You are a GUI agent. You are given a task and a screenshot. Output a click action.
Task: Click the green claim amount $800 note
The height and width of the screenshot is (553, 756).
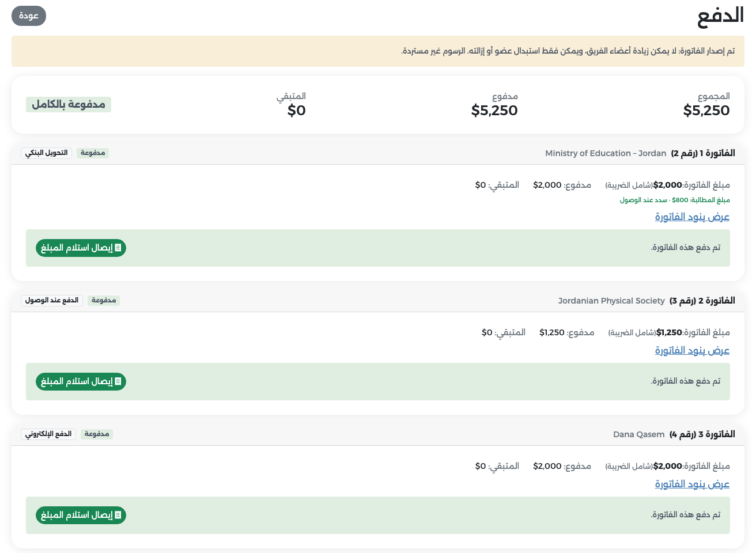click(675, 200)
